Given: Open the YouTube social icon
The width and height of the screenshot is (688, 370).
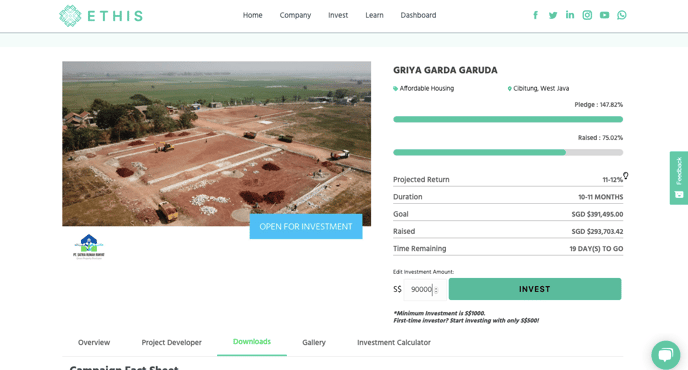Looking at the screenshot, I should pyautogui.click(x=604, y=15).
